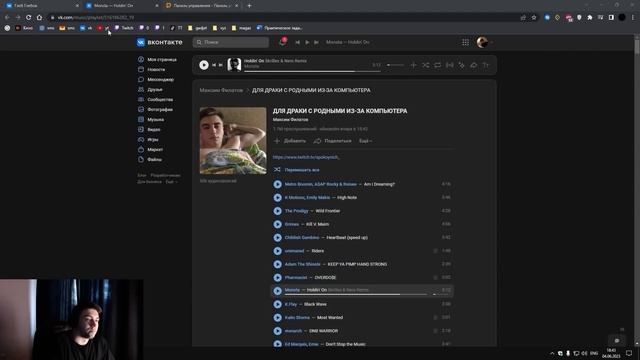Share the current track from the player
This screenshot has width=640, height=360.
473,65
